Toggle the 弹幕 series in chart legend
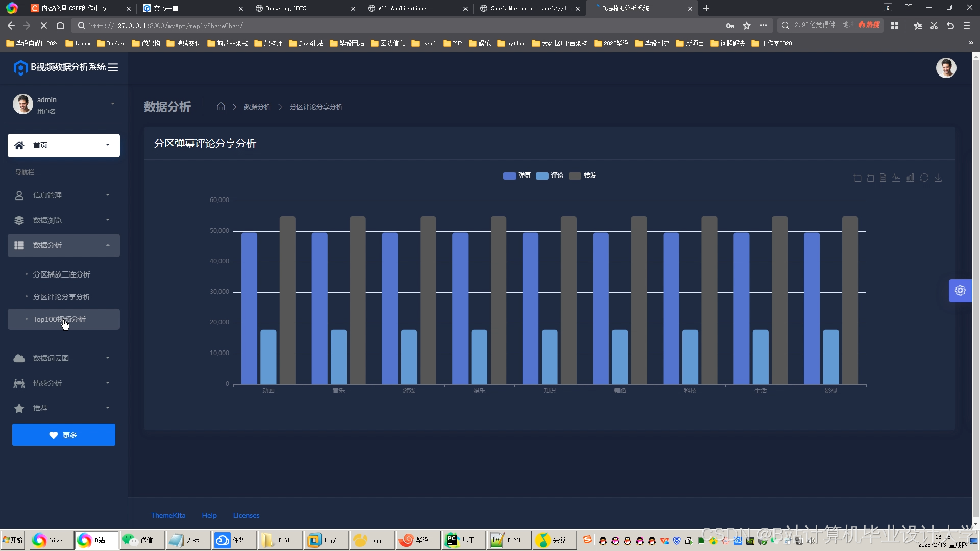This screenshot has width=980, height=551. click(x=517, y=176)
